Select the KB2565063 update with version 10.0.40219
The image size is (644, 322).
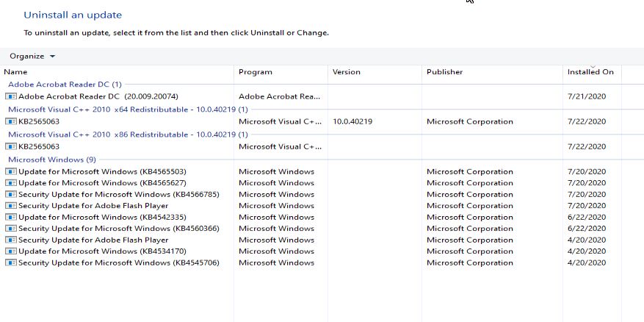tap(39, 122)
